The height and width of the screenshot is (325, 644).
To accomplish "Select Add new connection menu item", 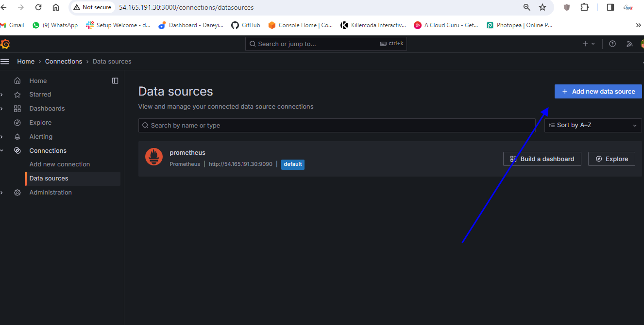I will click(59, 164).
